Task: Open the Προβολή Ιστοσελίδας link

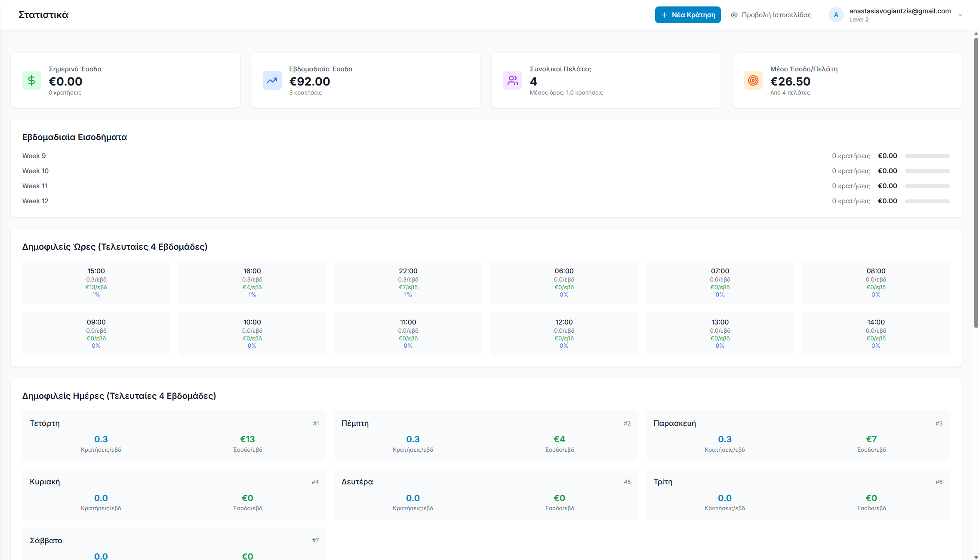Action: coord(771,15)
